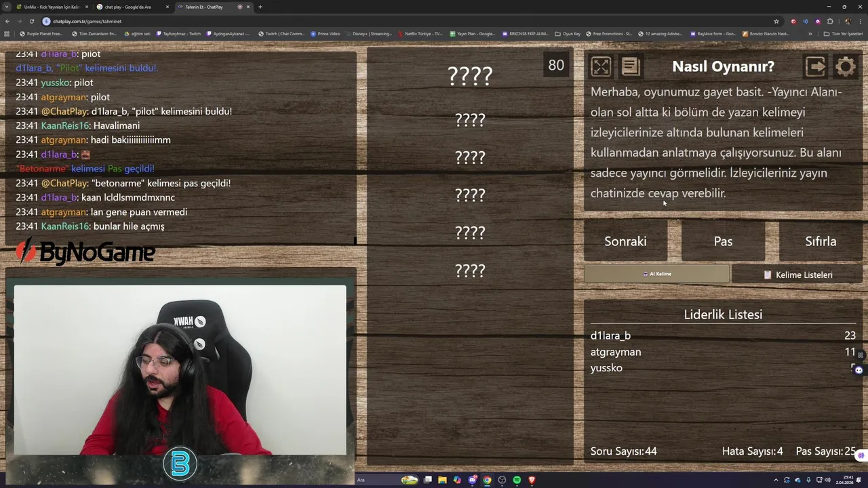Select the AI Kelime option
This screenshot has width=868, height=488.
(656, 274)
